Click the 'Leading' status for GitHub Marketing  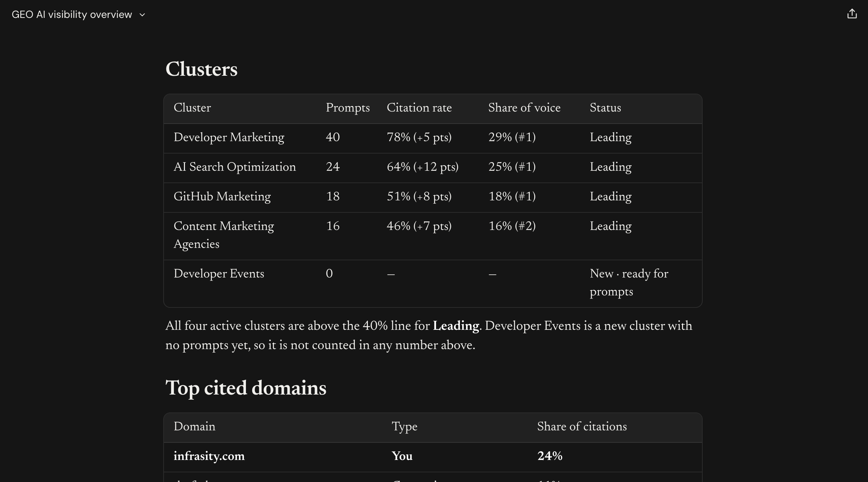coord(611,197)
